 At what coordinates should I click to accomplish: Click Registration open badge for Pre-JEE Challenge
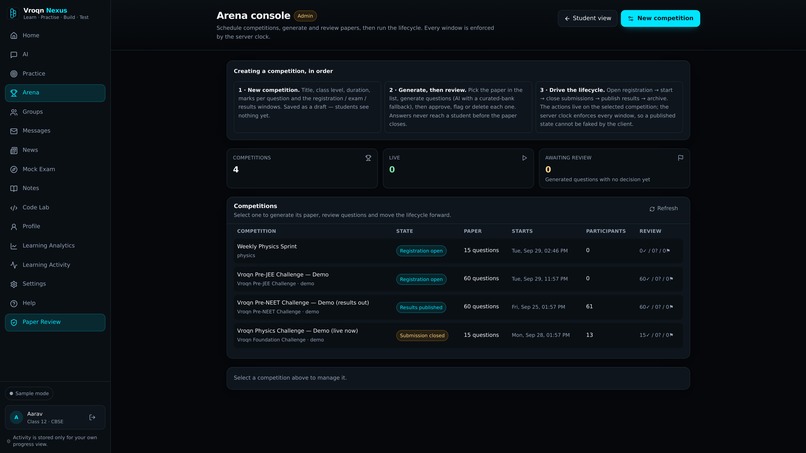[x=421, y=279]
